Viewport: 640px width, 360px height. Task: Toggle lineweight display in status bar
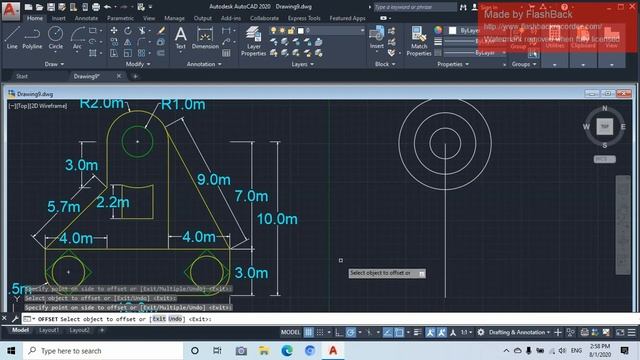417,333
